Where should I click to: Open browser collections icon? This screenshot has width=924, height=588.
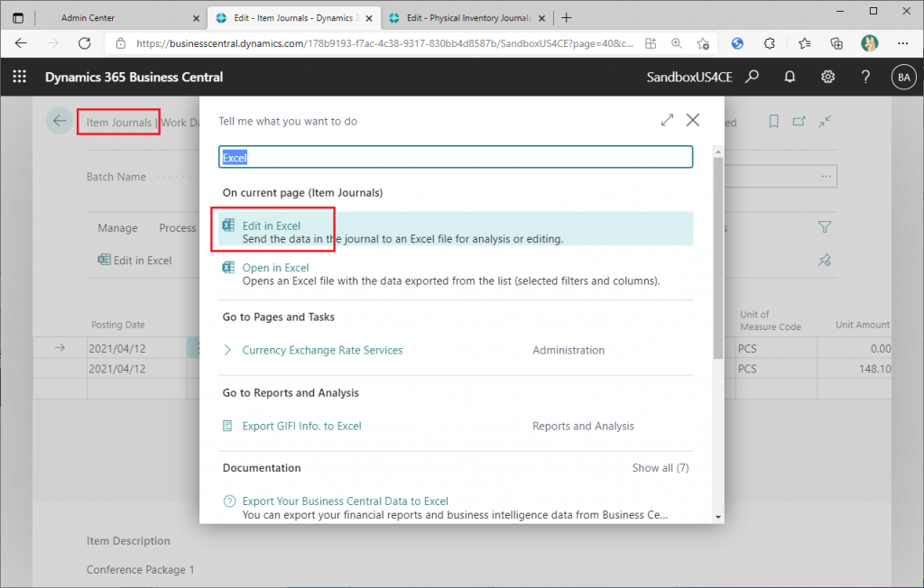pyautogui.click(x=836, y=43)
